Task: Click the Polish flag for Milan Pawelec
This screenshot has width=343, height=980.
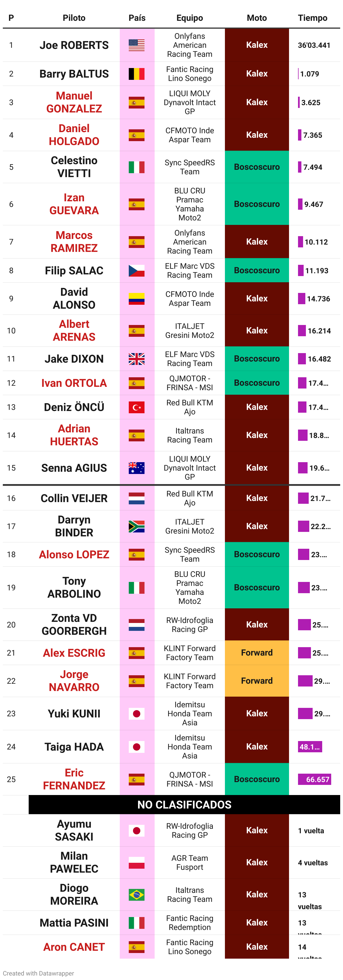Action: 137,862
